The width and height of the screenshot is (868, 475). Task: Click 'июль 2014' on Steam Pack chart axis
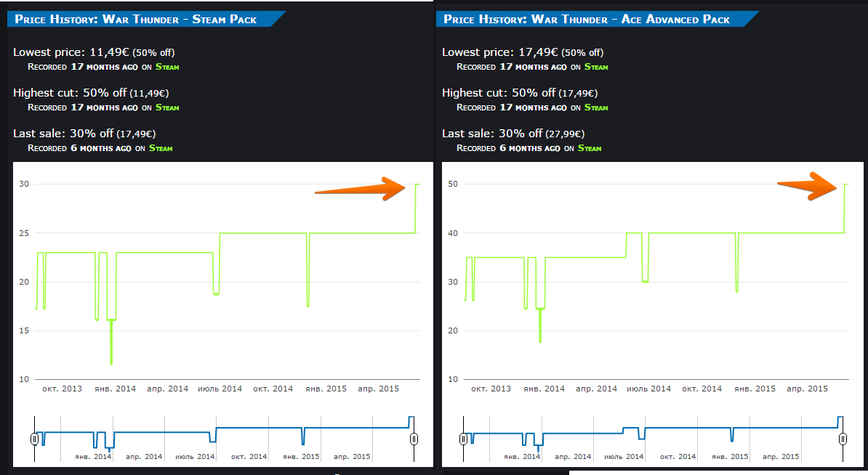[220, 389]
